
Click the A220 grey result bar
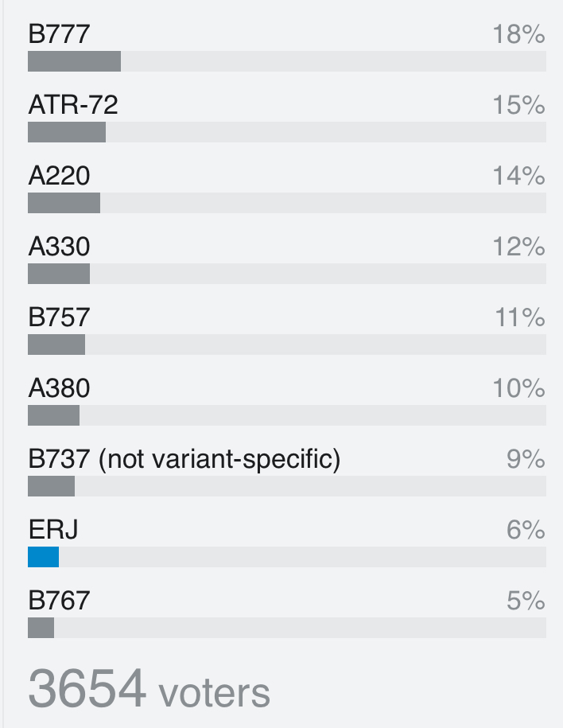[x=64, y=203]
